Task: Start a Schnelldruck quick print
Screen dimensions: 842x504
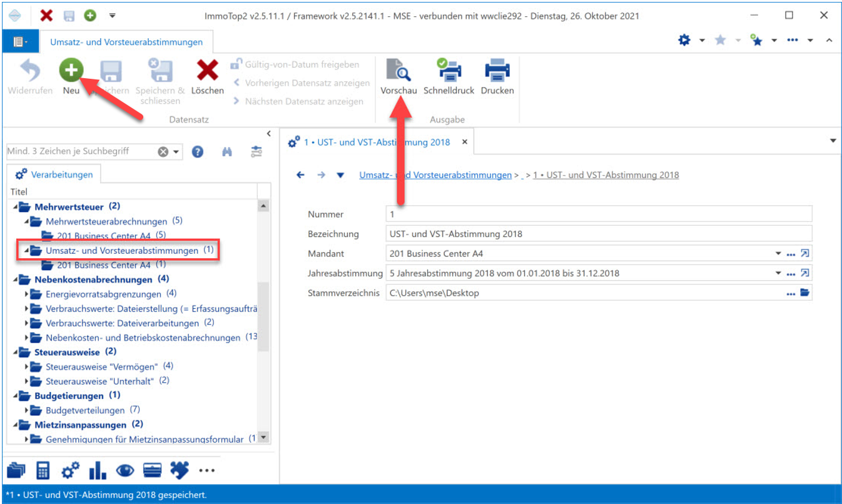Action: coord(449,76)
